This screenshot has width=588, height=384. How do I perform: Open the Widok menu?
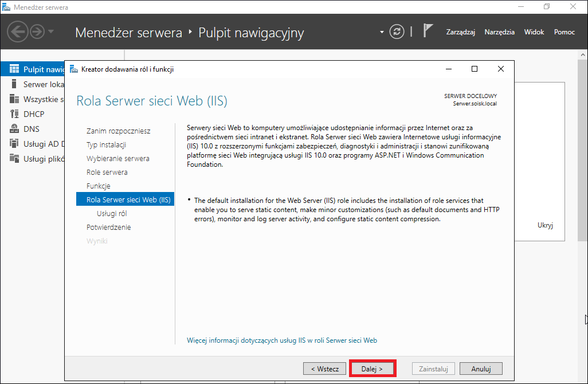[x=534, y=32]
